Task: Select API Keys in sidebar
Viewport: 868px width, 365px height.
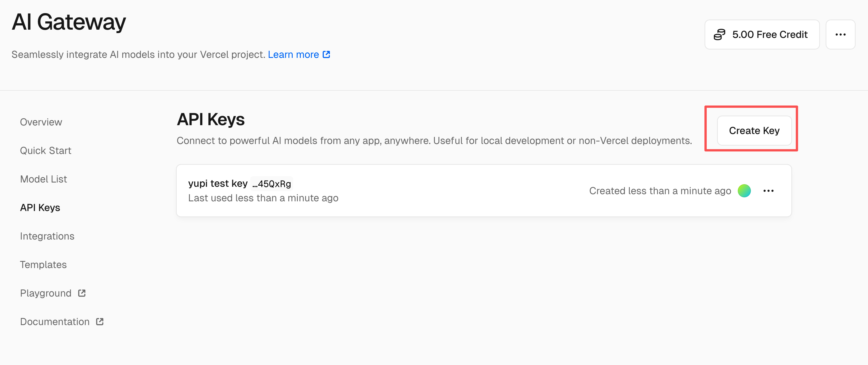Action: tap(40, 208)
